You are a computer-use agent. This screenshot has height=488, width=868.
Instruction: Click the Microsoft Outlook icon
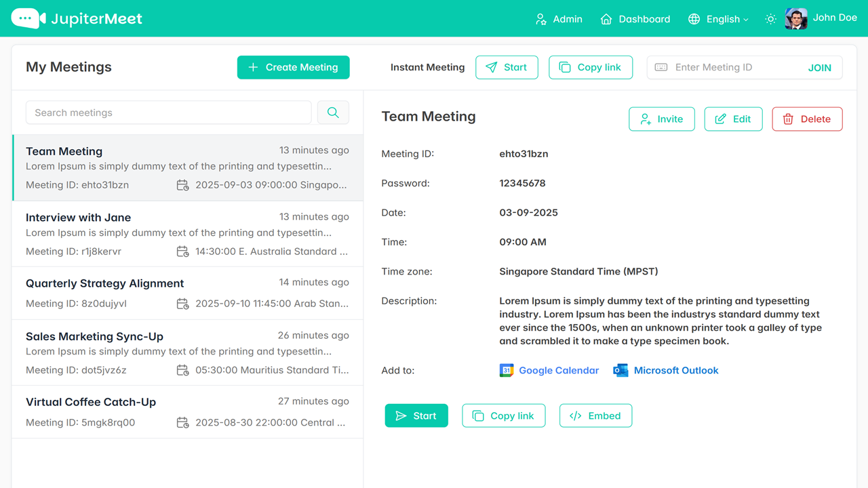point(620,371)
